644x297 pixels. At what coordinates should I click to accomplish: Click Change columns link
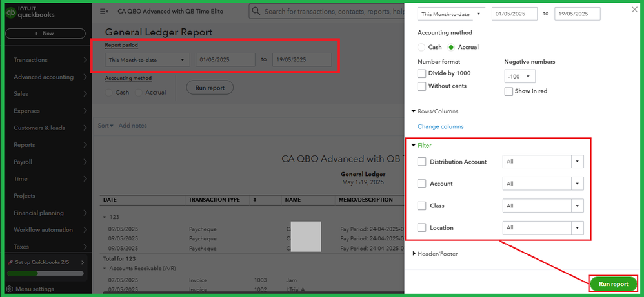tap(441, 126)
